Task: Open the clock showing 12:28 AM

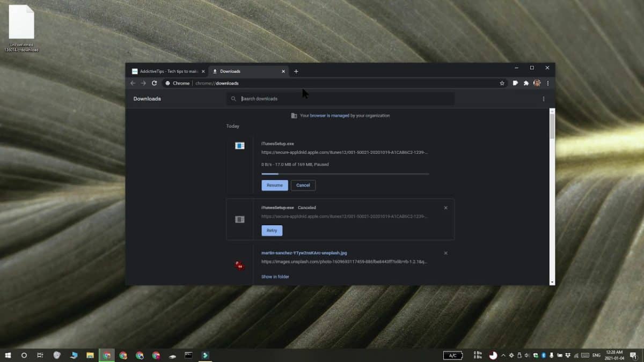Action: coord(614,355)
